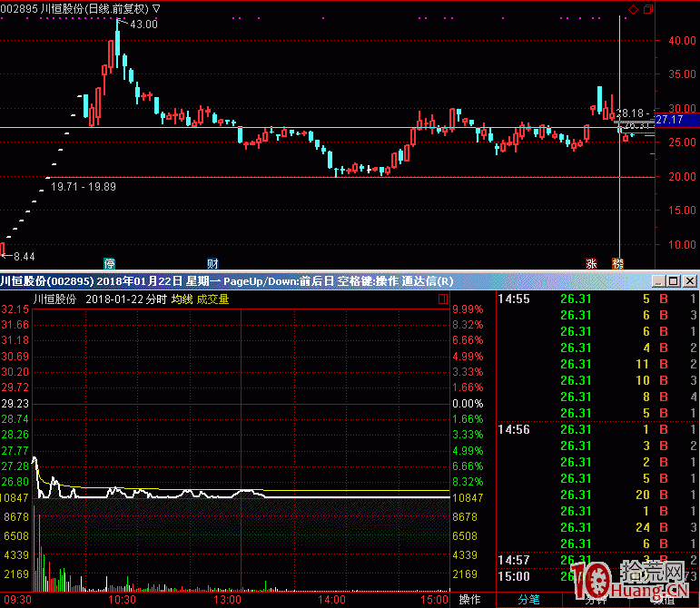Image resolution: width=700 pixels, height=608 pixels.
Task: Click the 43.00 high price marker
Action: click(x=143, y=25)
